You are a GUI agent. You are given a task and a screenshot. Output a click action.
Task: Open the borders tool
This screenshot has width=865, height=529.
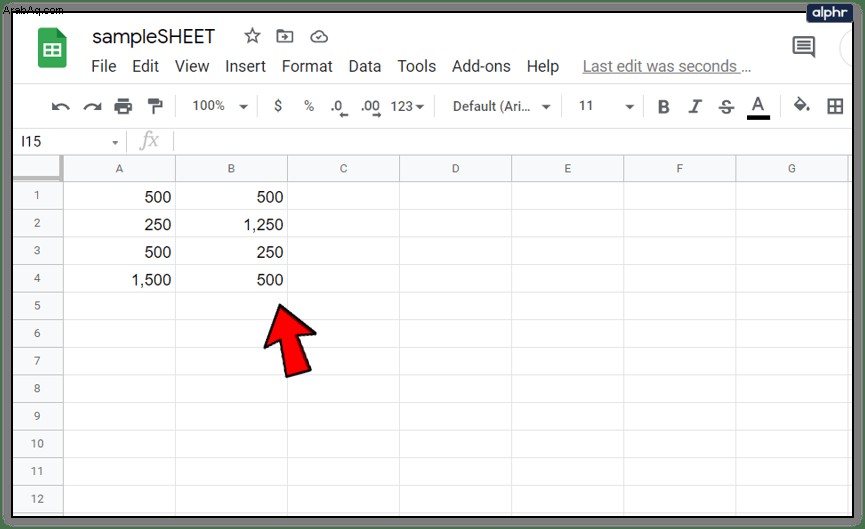click(835, 106)
